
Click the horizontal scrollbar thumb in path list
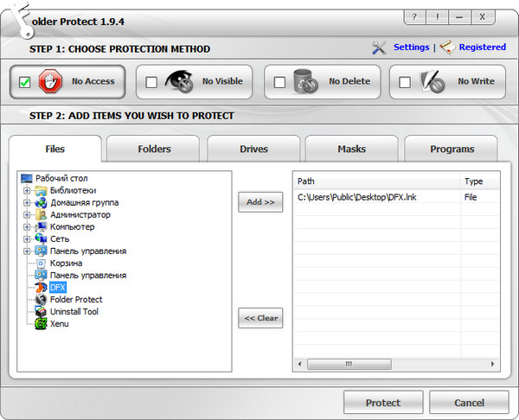click(349, 364)
